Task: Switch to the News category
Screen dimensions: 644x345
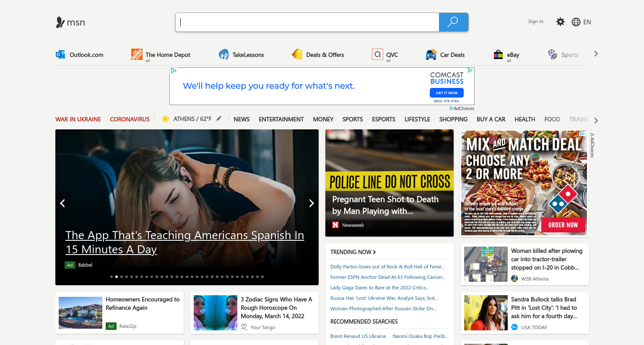Action: (x=241, y=119)
